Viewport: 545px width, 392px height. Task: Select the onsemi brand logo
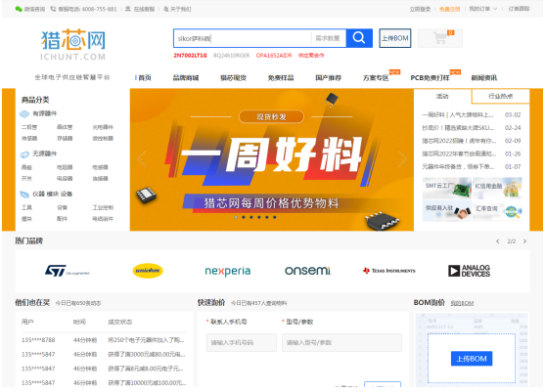click(x=308, y=271)
